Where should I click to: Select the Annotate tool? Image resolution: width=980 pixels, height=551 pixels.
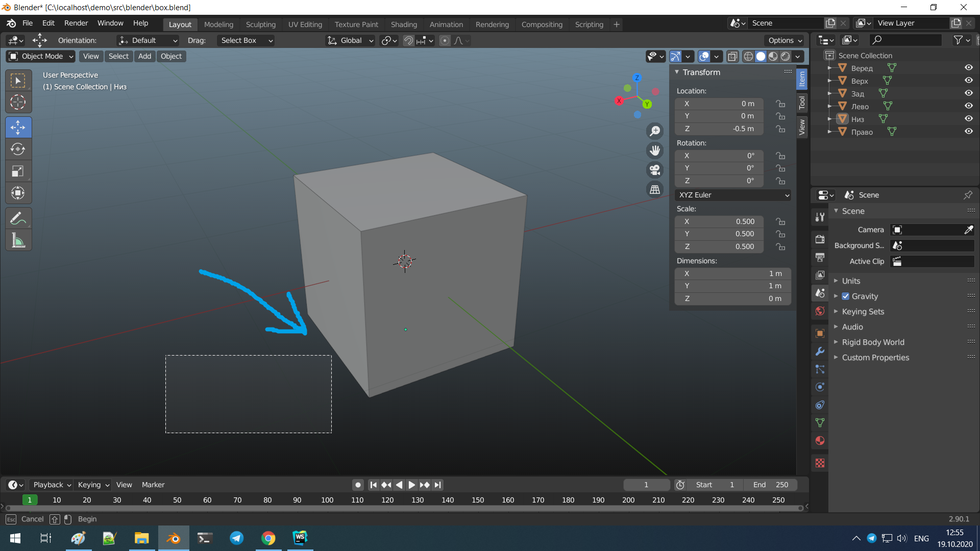click(18, 218)
